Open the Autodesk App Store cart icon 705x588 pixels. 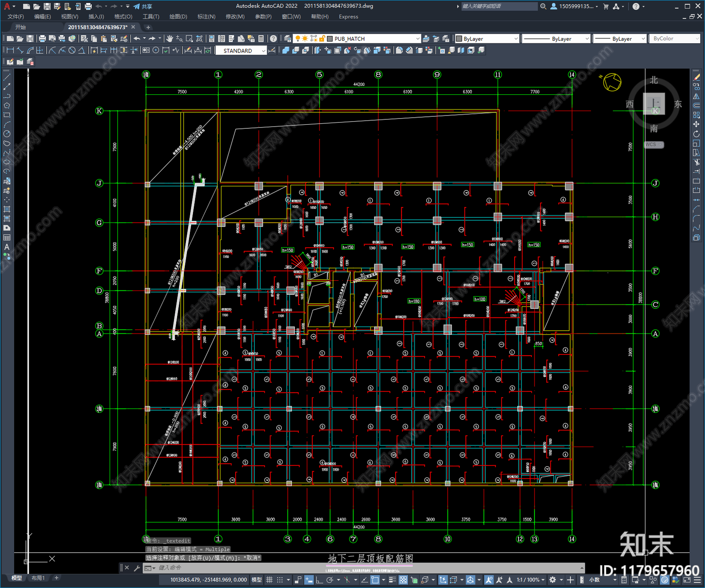(606, 6)
